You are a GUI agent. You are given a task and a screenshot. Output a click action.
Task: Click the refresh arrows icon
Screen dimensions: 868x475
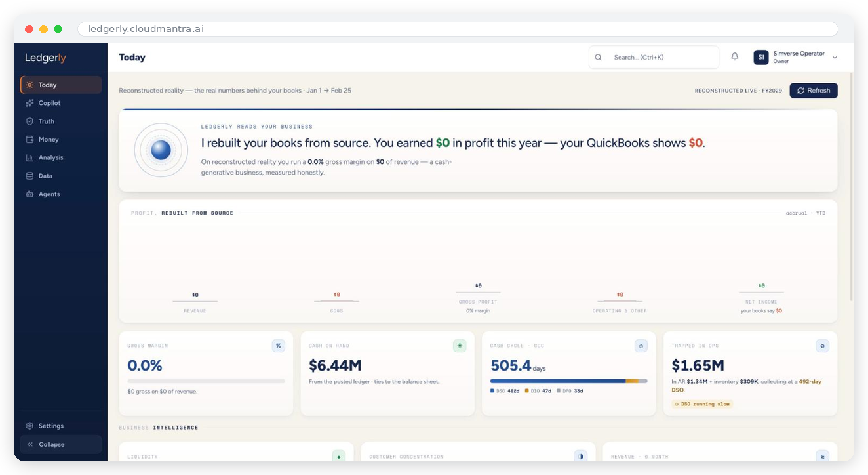pyautogui.click(x=800, y=91)
